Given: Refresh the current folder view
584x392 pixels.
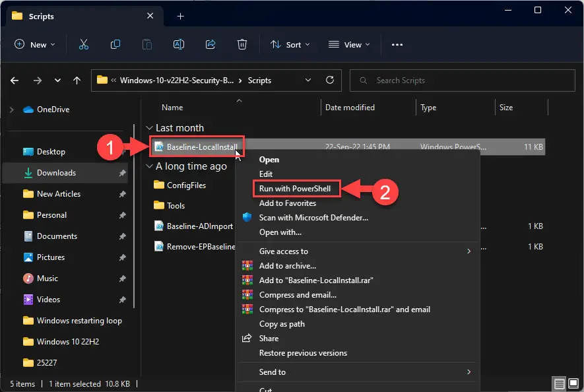Looking at the screenshot, I should (x=330, y=80).
